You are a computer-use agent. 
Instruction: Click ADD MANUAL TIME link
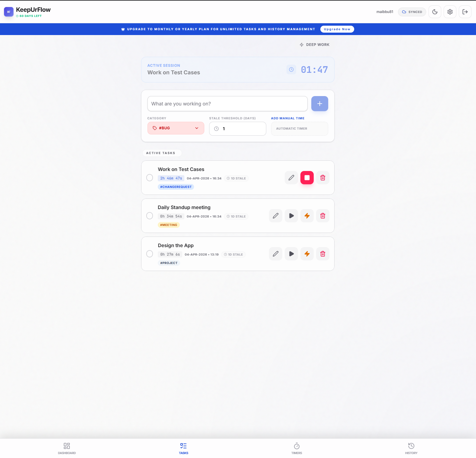(288, 118)
